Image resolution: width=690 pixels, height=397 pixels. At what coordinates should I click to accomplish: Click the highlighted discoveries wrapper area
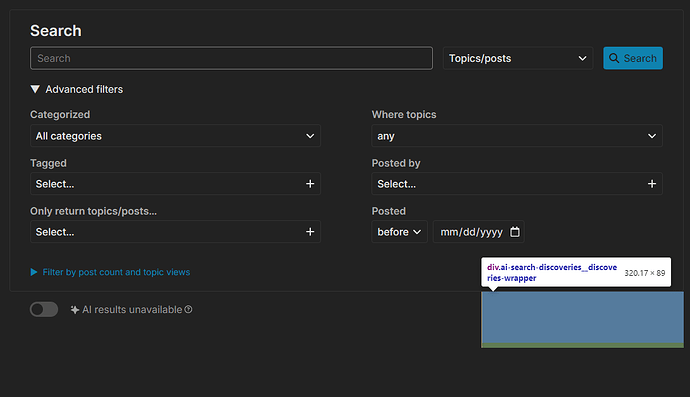pyautogui.click(x=583, y=320)
